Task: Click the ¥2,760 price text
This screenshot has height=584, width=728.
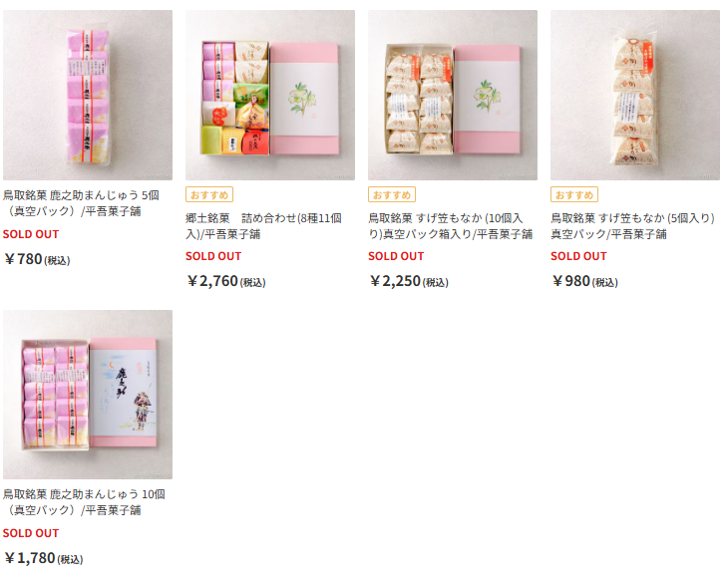Action: pyautogui.click(x=226, y=281)
